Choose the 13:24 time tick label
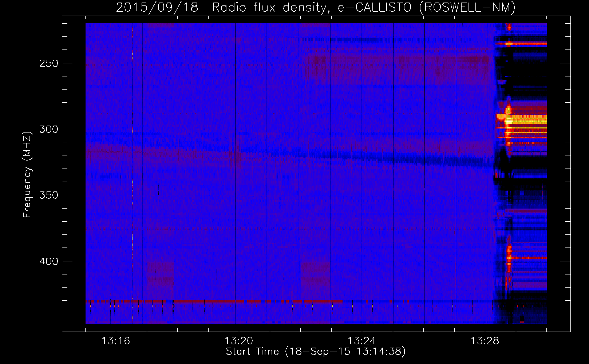This screenshot has width=589, height=364. pos(362,341)
